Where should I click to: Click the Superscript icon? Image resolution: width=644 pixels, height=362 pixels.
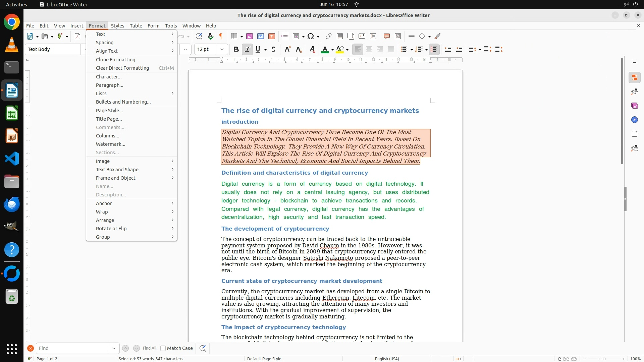[x=287, y=49]
